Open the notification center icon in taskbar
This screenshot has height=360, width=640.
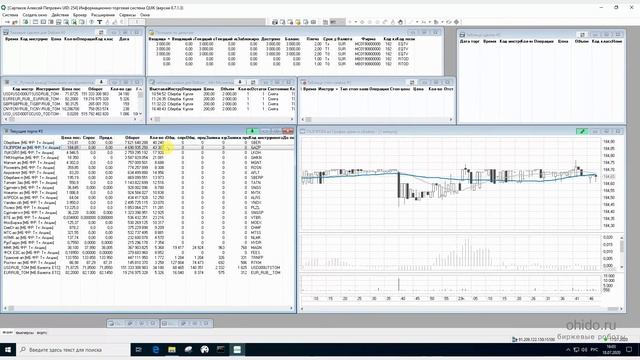click(629, 350)
